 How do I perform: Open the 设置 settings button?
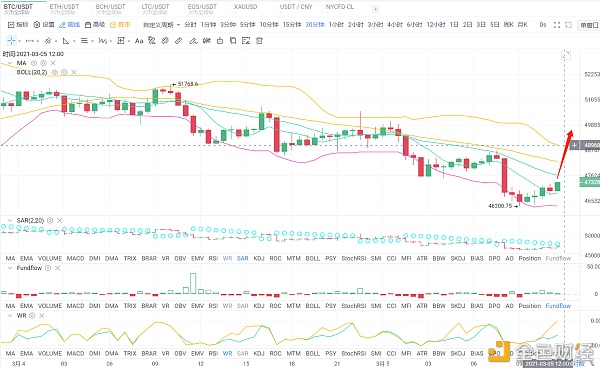coord(44,24)
